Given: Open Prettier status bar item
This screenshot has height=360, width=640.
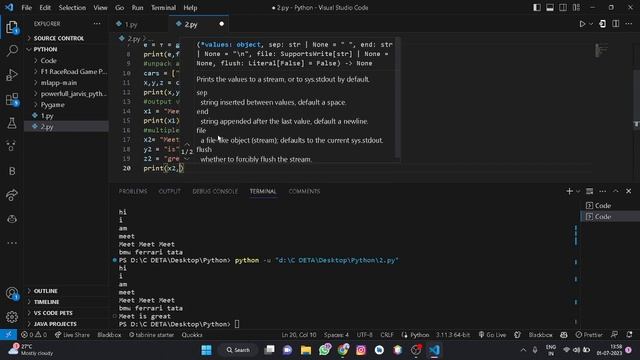Looking at the screenshot, I should pyautogui.click(x=589, y=335).
